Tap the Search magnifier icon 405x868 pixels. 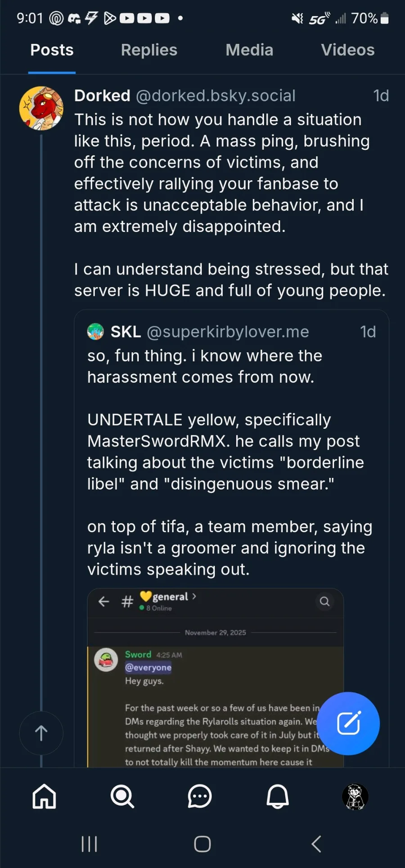coord(122,796)
